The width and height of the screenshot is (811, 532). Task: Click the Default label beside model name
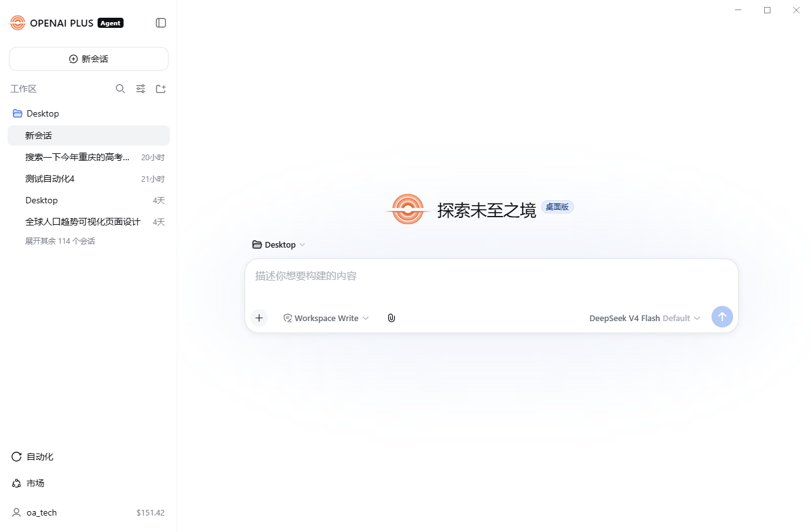[x=676, y=318]
